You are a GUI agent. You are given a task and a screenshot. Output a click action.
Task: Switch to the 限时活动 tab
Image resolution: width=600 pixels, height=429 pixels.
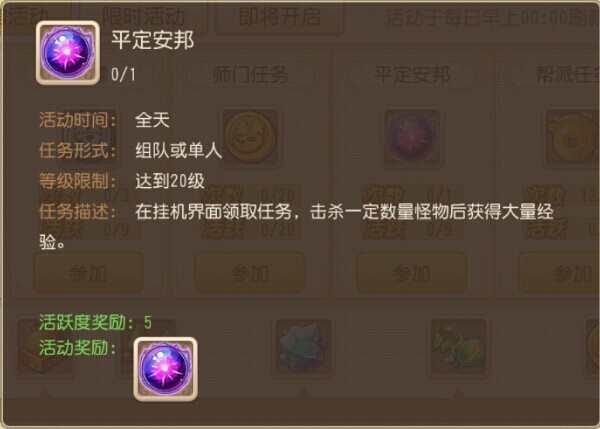coord(143,17)
